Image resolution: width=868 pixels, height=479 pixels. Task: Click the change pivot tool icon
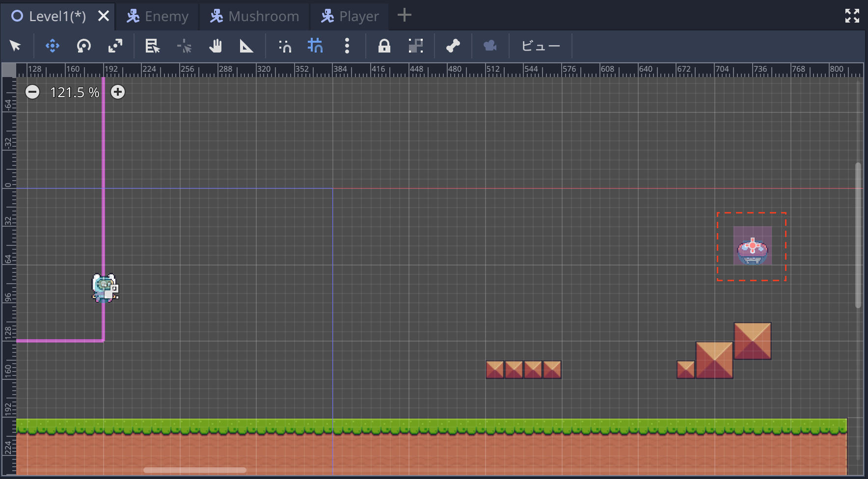pos(184,46)
